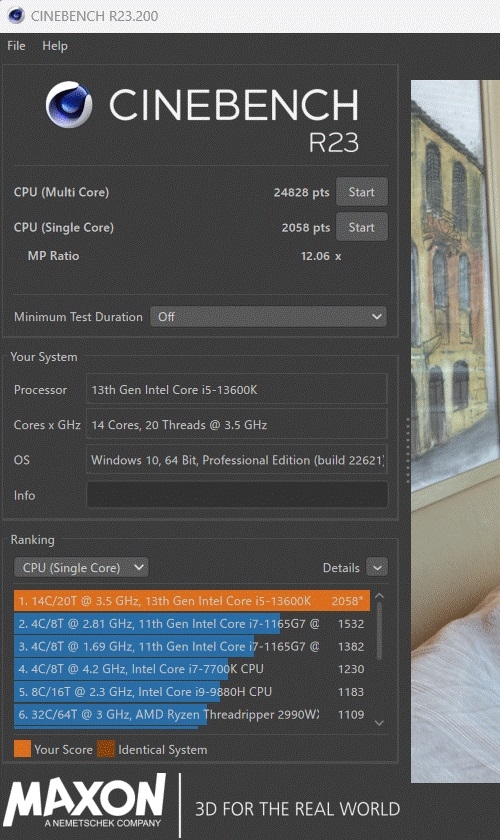Open the CPU (Single Core) ranking dropdown
This screenshot has width=500, height=840.
pyautogui.click(x=81, y=567)
